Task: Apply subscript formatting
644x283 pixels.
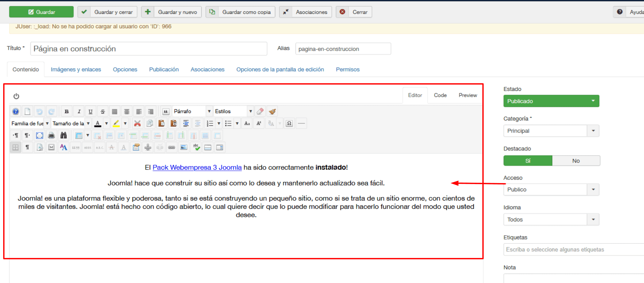Action: tap(247, 123)
